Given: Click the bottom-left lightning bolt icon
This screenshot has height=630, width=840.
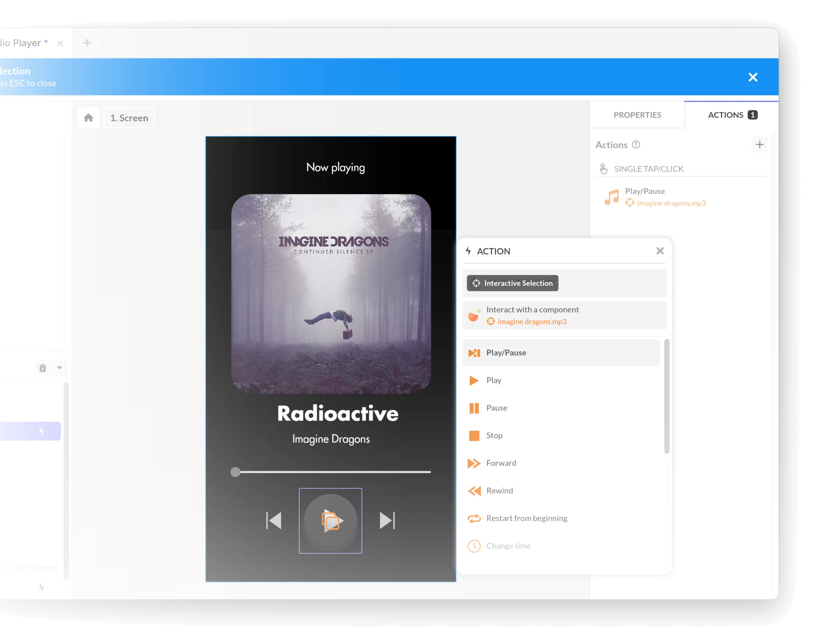Looking at the screenshot, I should (x=41, y=588).
